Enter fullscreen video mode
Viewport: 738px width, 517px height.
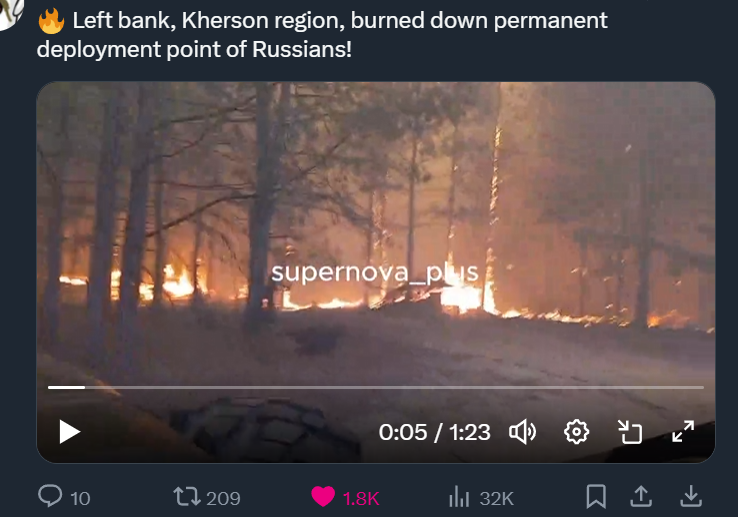683,432
